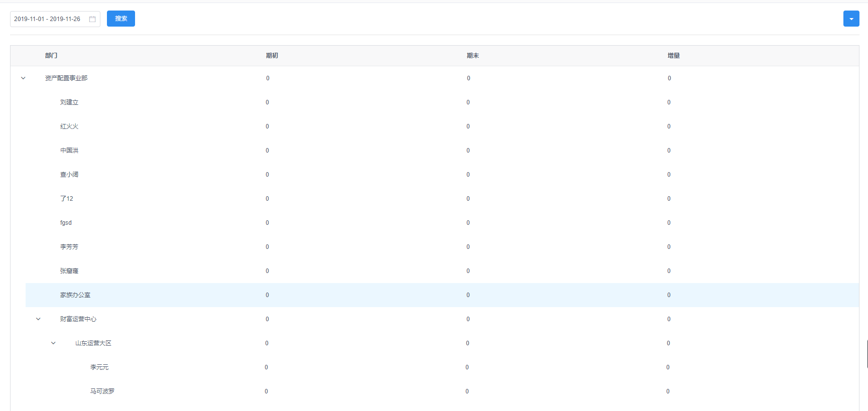Click 增量 value for 张窟窿
Viewport: 868px width, 411px height.
click(x=669, y=271)
